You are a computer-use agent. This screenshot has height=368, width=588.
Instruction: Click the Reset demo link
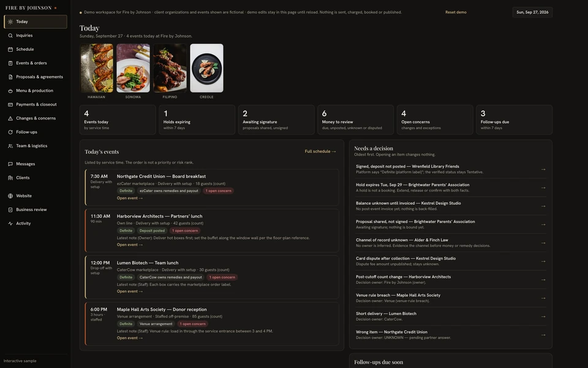[456, 12]
